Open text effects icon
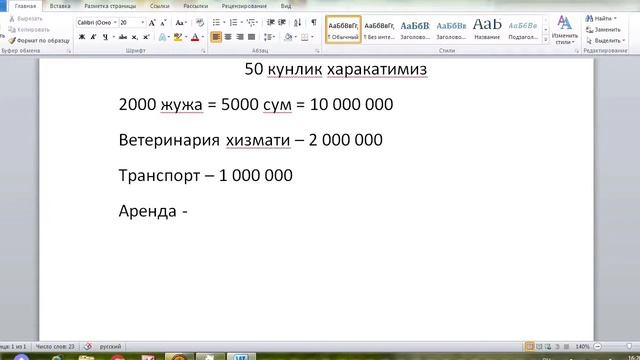The width and height of the screenshot is (640, 360). [x=162, y=37]
